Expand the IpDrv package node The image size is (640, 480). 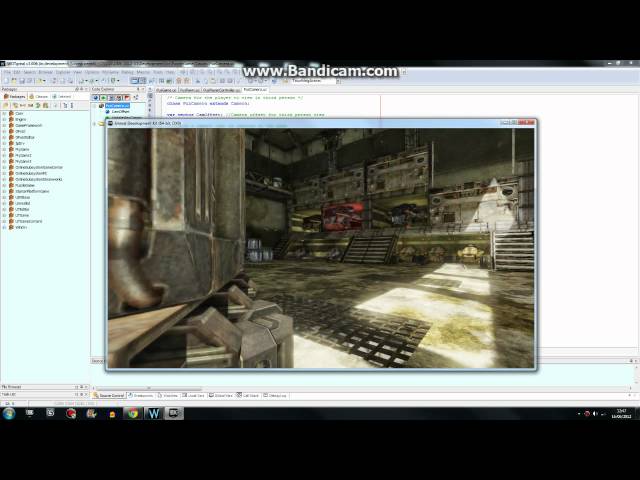[x=4, y=144]
